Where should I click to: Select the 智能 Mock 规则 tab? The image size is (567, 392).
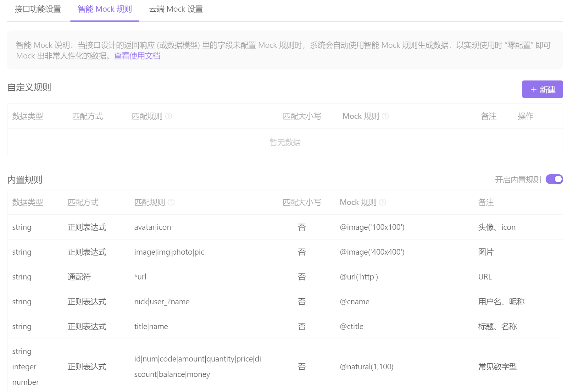pyautogui.click(x=104, y=9)
